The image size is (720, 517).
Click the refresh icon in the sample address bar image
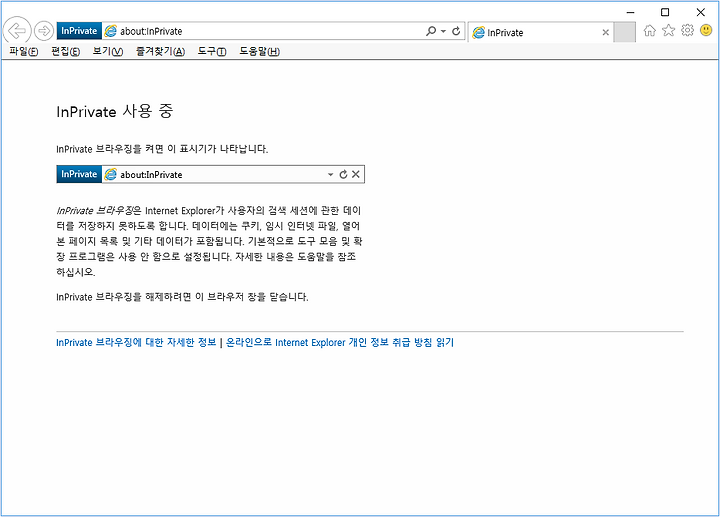(343, 174)
